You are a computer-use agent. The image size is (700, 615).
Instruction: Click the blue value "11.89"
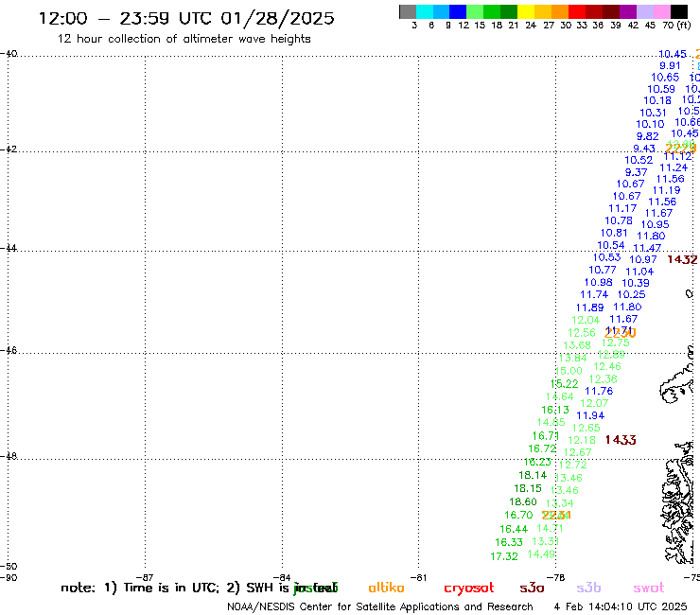(x=589, y=308)
